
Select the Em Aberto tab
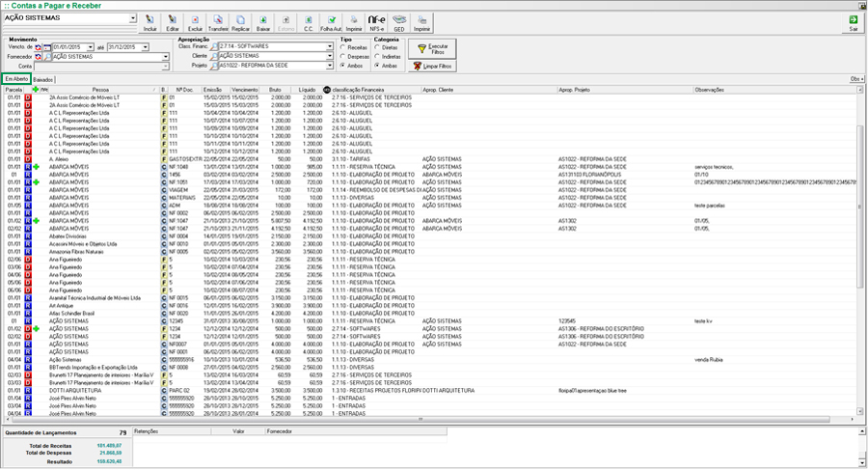[15, 79]
